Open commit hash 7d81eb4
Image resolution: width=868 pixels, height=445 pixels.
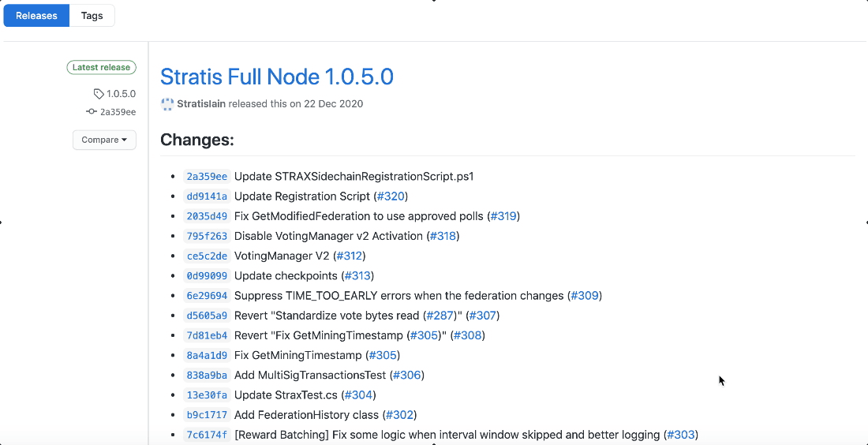(207, 336)
